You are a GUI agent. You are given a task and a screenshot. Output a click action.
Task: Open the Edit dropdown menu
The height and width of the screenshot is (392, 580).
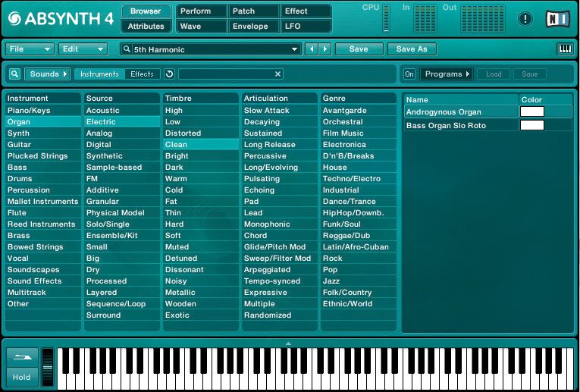[x=83, y=49]
